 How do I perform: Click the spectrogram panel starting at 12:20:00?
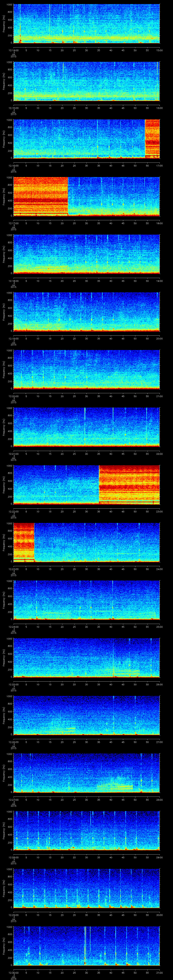pyautogui.click(x=86, y=369)
